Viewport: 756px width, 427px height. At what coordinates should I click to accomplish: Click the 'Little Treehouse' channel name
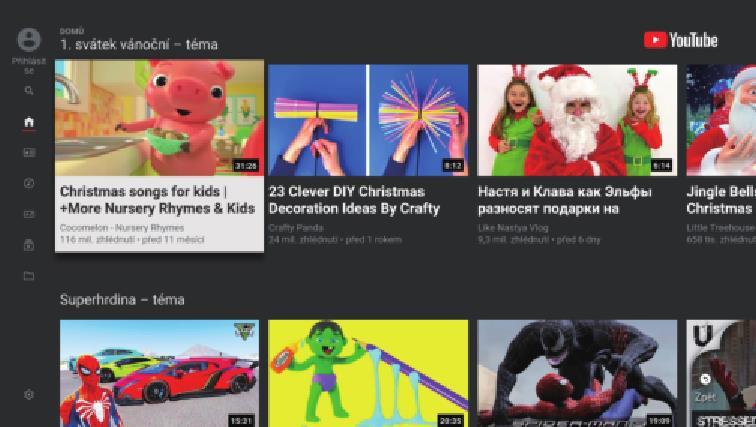point(721,227)
